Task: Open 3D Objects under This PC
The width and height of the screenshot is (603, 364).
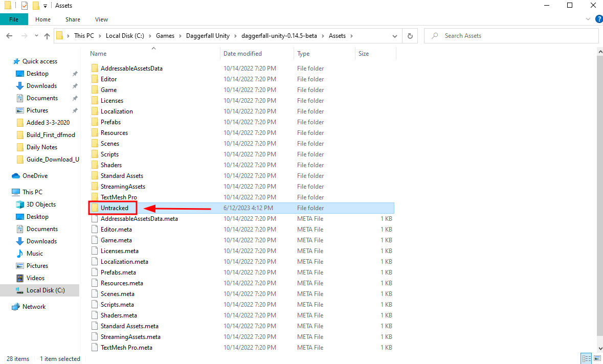Action: tap(41, 204)
